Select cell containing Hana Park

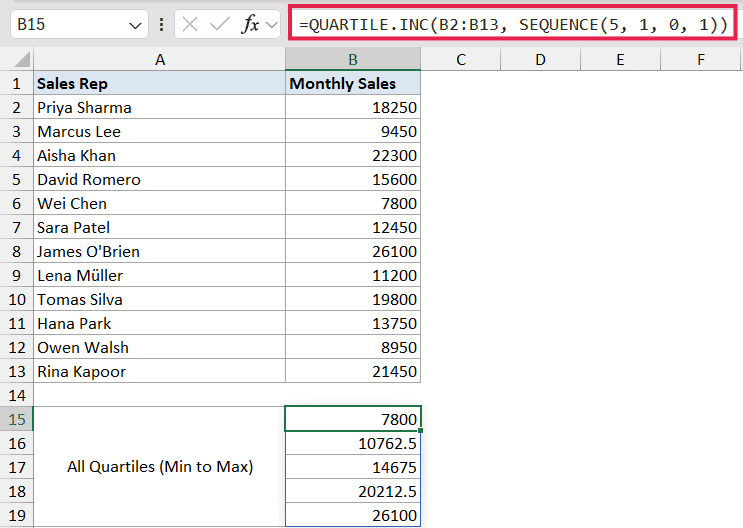pos(160,324)
